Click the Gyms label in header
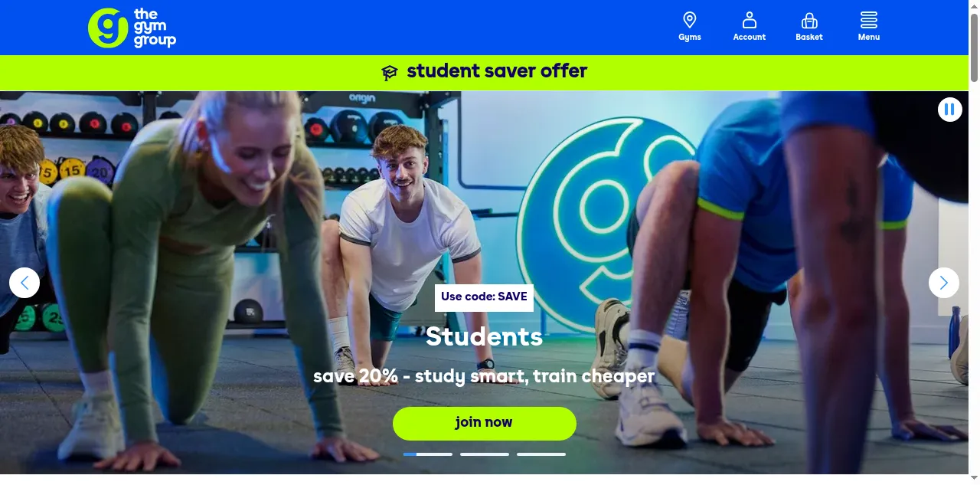Screen dimensions: 980x485 click(x=690, y=37)
